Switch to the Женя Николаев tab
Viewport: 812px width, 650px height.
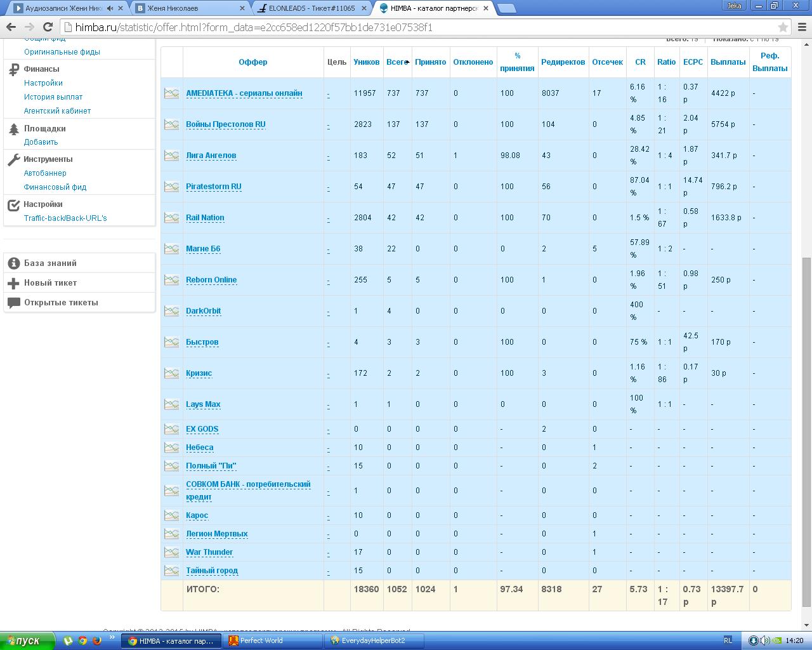tap(189, 8)
